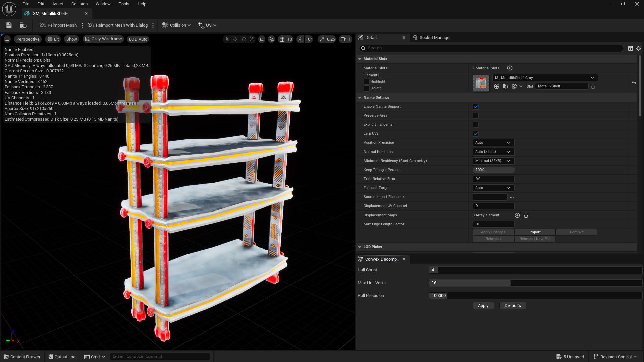
Task: Check the Highlight box for Element 0
Action: pos(366,82)
